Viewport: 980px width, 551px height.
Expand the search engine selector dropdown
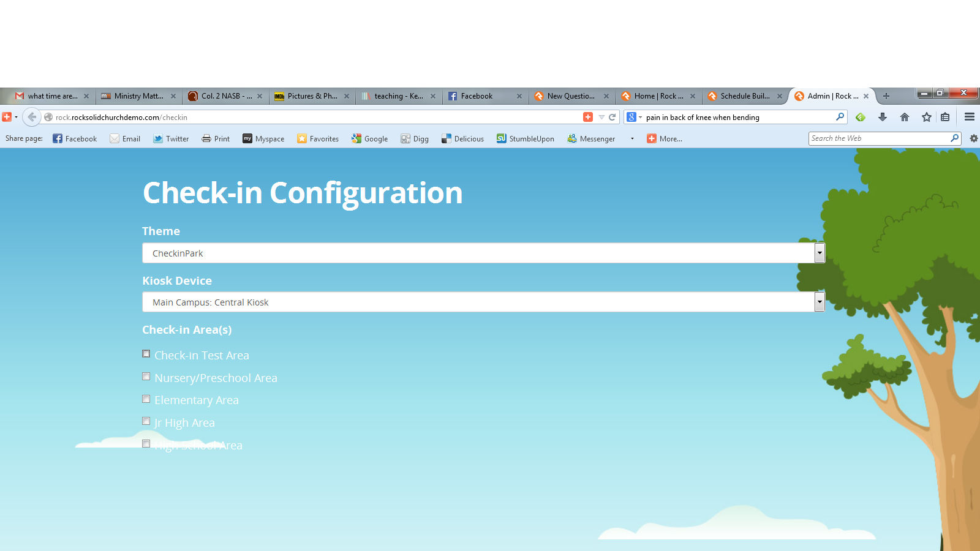pos(634,117)
